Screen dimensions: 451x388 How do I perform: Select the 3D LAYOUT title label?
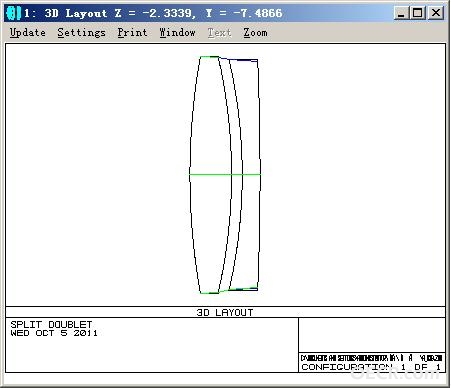[225, 312]
